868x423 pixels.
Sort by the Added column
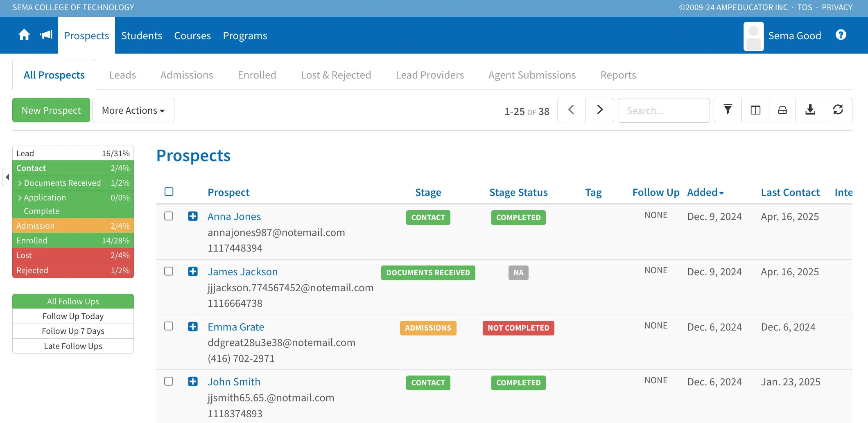[x=705, y=192]
